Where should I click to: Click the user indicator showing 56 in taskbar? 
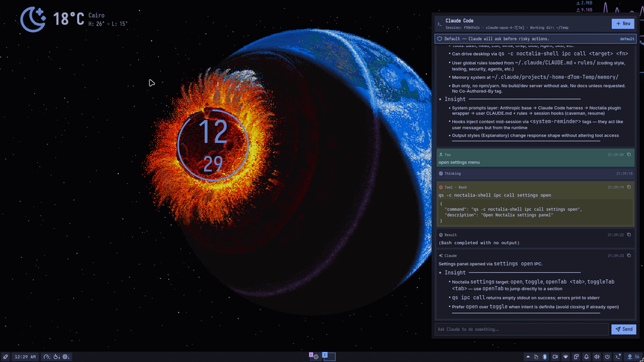tap(633, 357)
